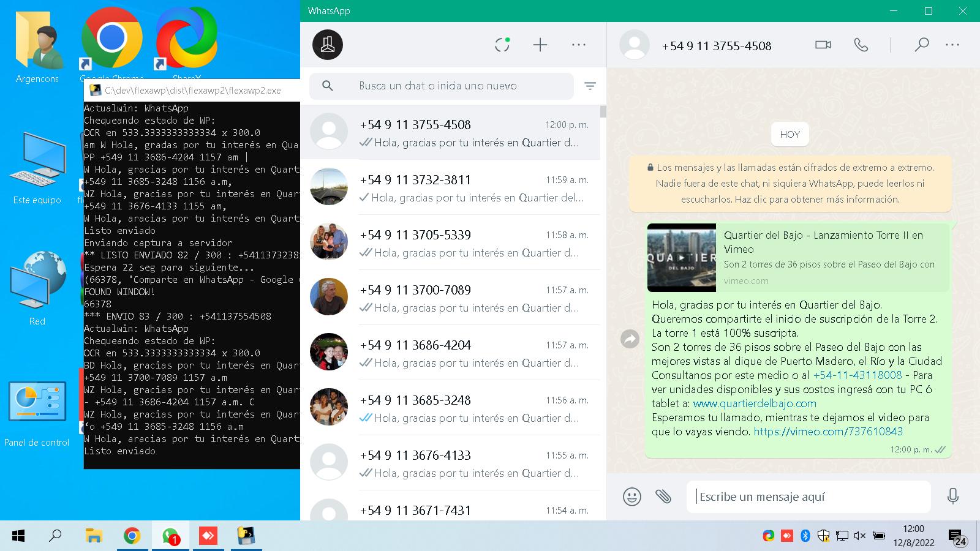980x551 pixels.
Task: Start a new chat with the plus icon
Action: (540, 45)
